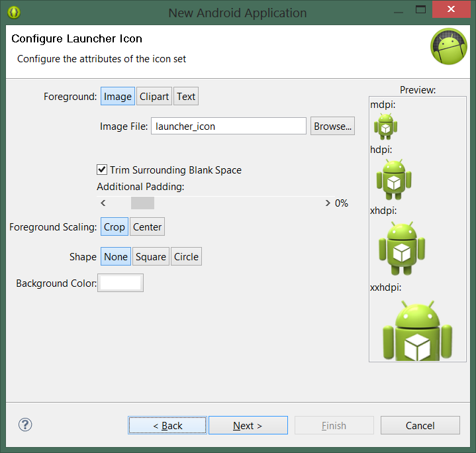Click the padding slider left arrow
This screenshot has height=453, width=476.
pyautogui.click(x=103, y=203)
